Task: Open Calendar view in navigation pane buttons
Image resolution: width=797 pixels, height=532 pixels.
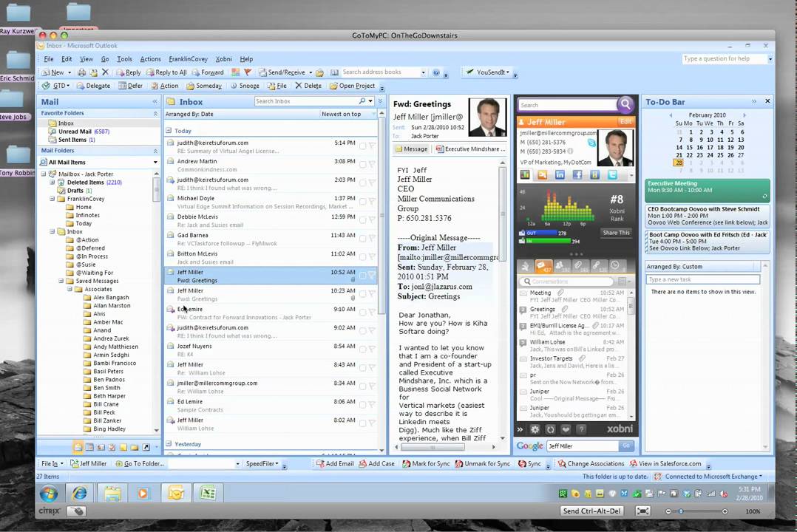Action: click(x=89, y=447)
